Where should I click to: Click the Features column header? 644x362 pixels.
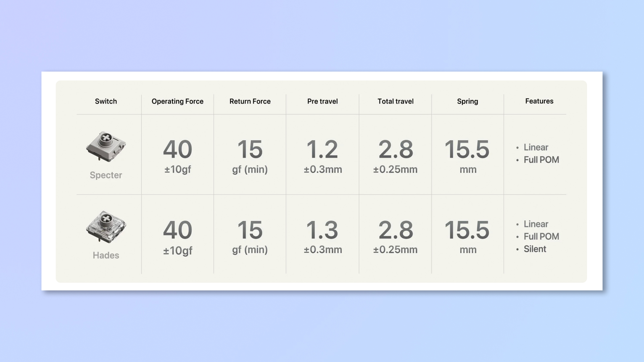tap(539, 101)
